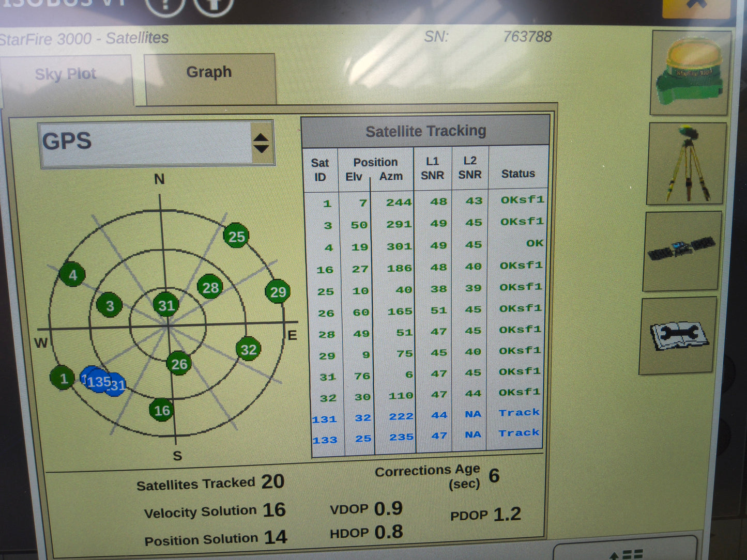Screen dimensions: 747x560
Task: Select satellite 32 on sky plot
Action: [249, 350]
